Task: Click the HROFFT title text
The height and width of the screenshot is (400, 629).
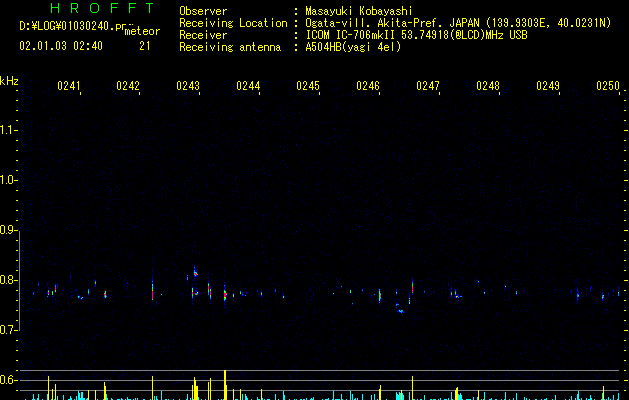Action: coord(102,8)
